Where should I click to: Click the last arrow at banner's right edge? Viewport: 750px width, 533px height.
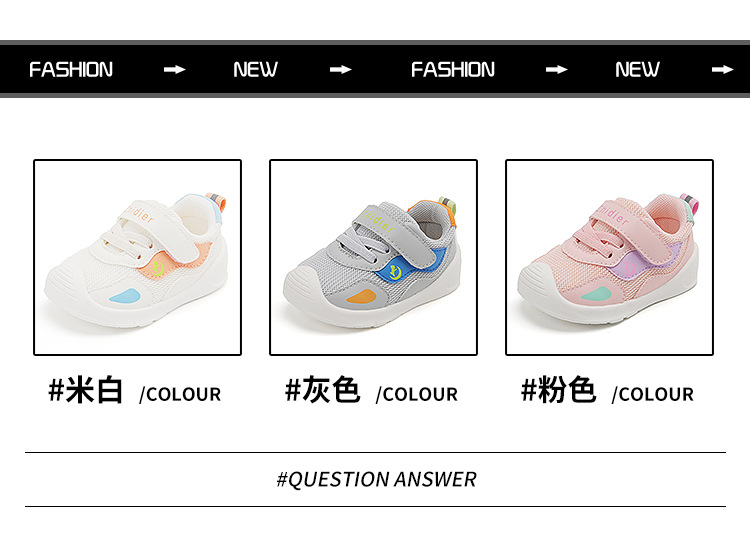722,70
